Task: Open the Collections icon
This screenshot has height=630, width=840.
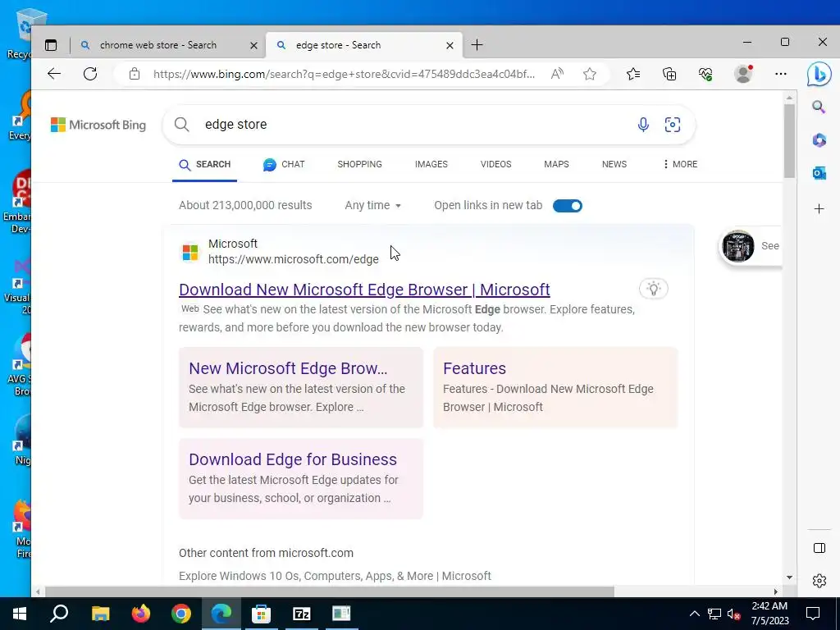Action: click(x=669, y=74)
